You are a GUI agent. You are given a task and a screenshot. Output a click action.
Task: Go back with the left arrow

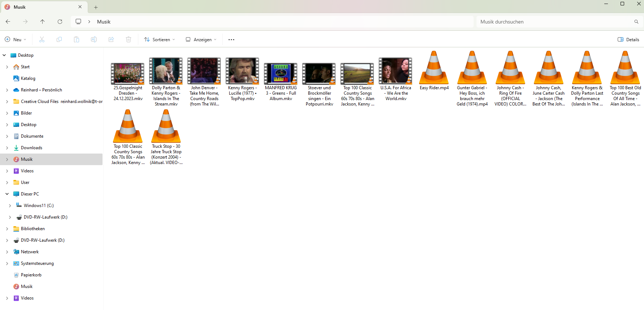pyautogui.click(x=8, y=22)
